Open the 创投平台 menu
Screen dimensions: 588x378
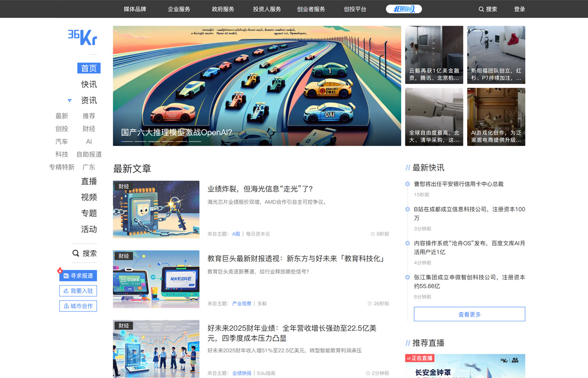click(x=355, y=9)
